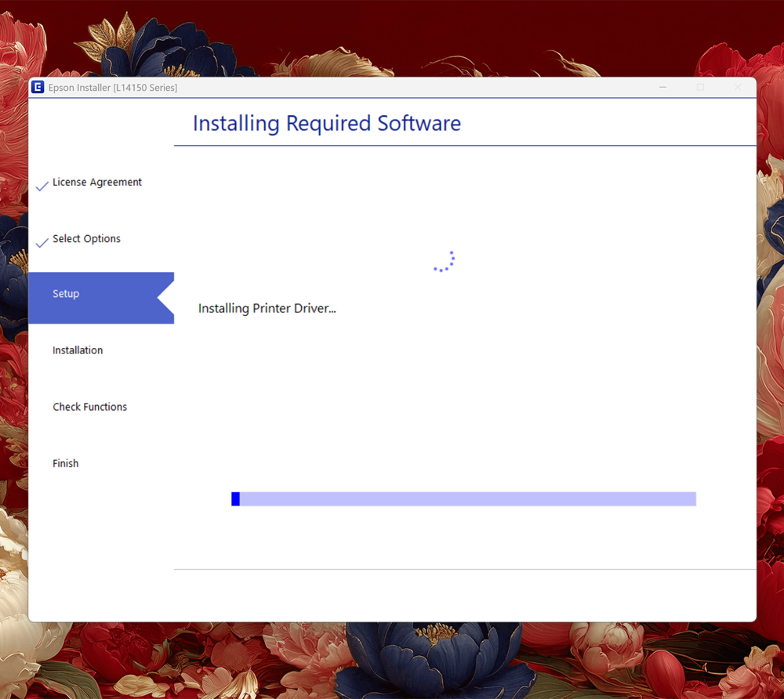The width and height of the screenshot is (784, 699).
Task: Maximize the Epson Installer window
Action: click(700, 87)
